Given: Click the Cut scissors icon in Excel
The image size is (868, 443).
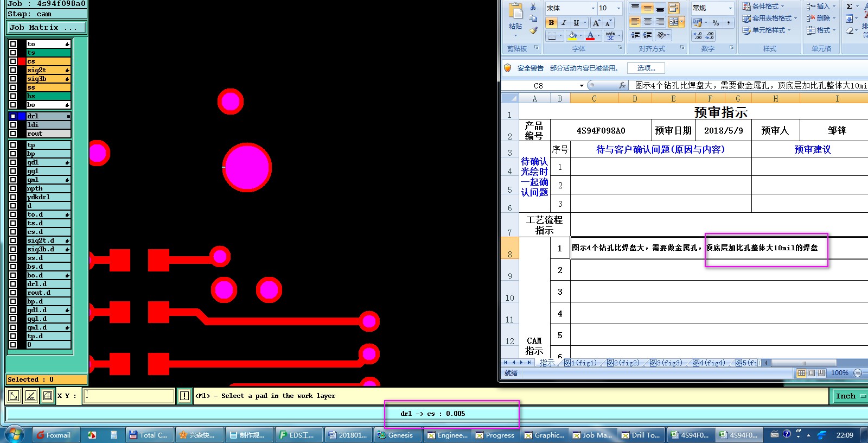Looking at the screenshot, I should [533, 7].
